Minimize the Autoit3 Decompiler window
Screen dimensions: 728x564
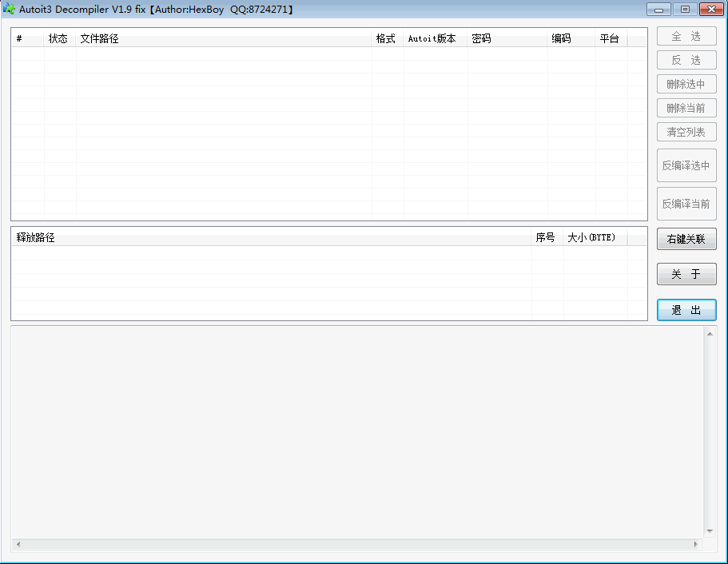pyautogui.click(x=658, y=10)
